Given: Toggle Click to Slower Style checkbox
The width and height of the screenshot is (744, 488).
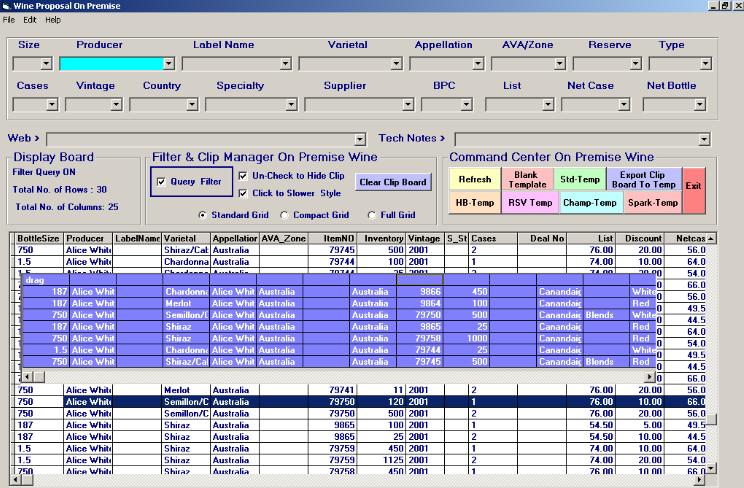Looking at the screenshot, I should 243,193.
